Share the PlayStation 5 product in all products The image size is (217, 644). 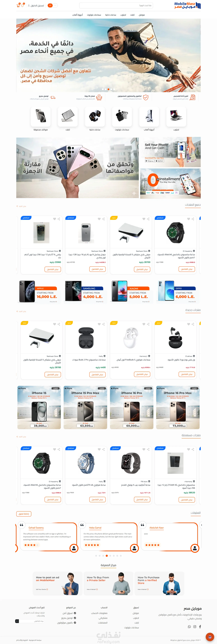(148, 219)
